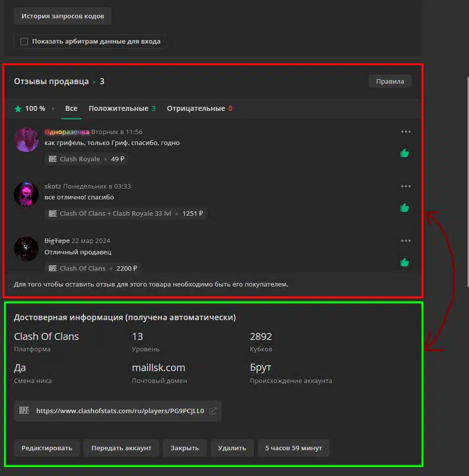
Task: Open three-dot menu on BigTape review
Action: 406,241
